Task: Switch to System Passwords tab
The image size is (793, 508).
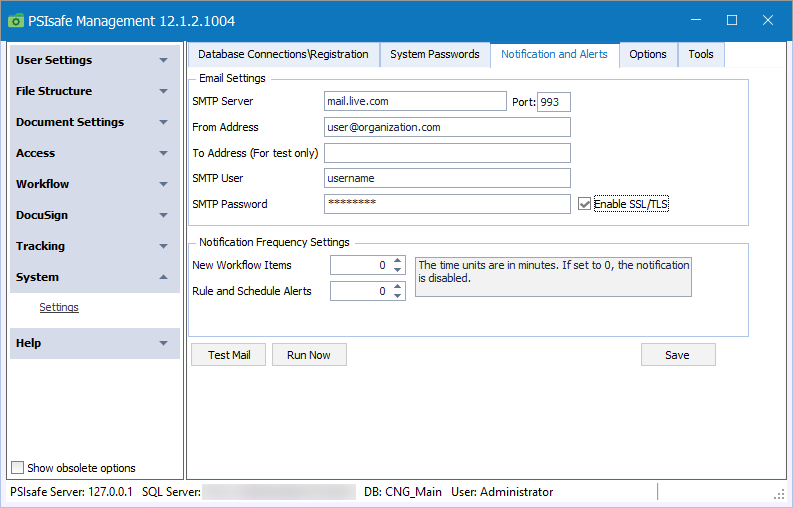Action: click(x=434, y=54)
